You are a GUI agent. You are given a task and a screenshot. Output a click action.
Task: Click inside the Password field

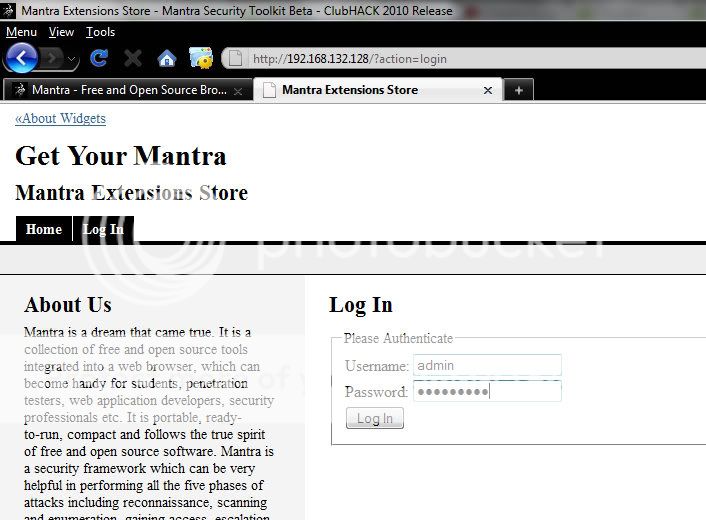coord(487,392)
